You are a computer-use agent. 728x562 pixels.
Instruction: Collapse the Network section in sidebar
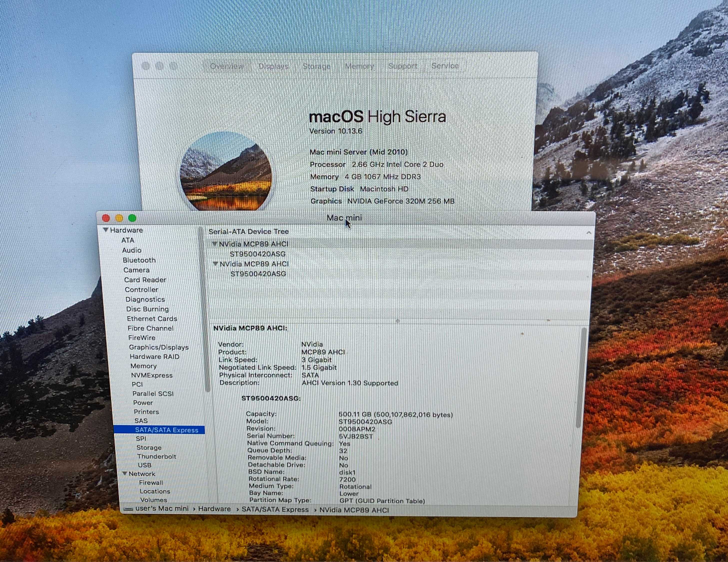125,473
